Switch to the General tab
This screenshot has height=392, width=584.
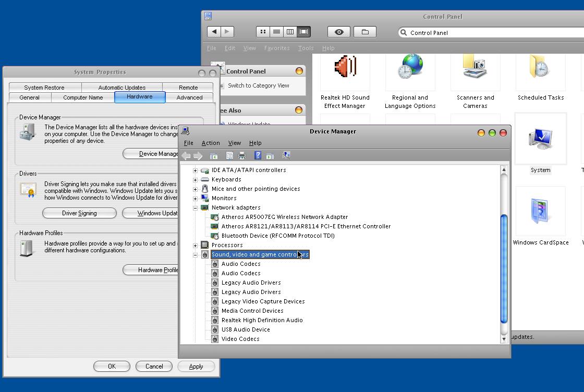click(x=29, y=97)
